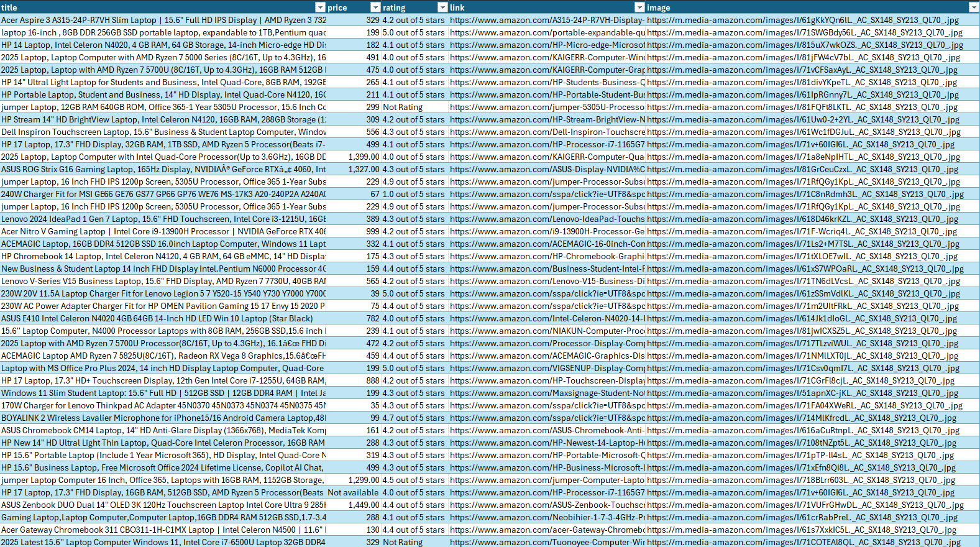Click the image URL containing 61gKkYQn6lL
This screenshot has width=980, height=547.
(813, 20)
